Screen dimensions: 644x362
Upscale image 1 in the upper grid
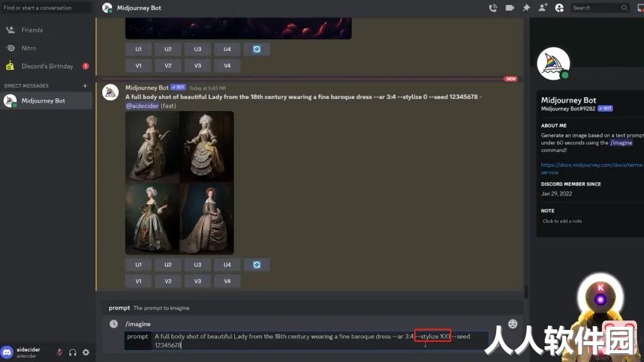point(138,49)
